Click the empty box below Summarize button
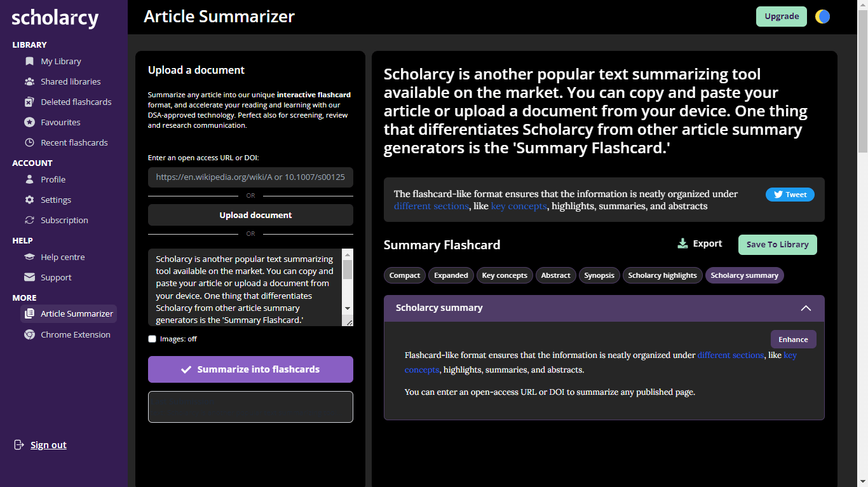This screenshot has width=868, height=487. (250, 407)
